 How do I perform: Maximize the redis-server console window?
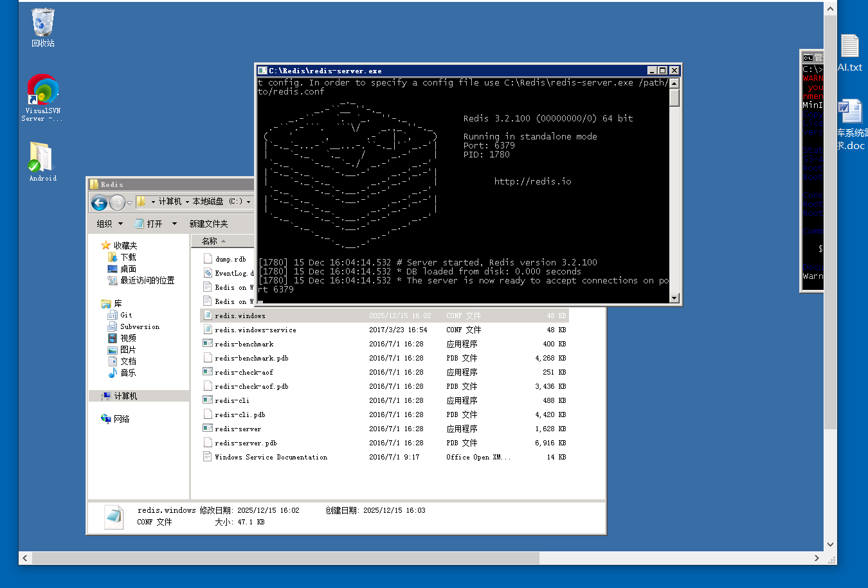tap(662, 71)
